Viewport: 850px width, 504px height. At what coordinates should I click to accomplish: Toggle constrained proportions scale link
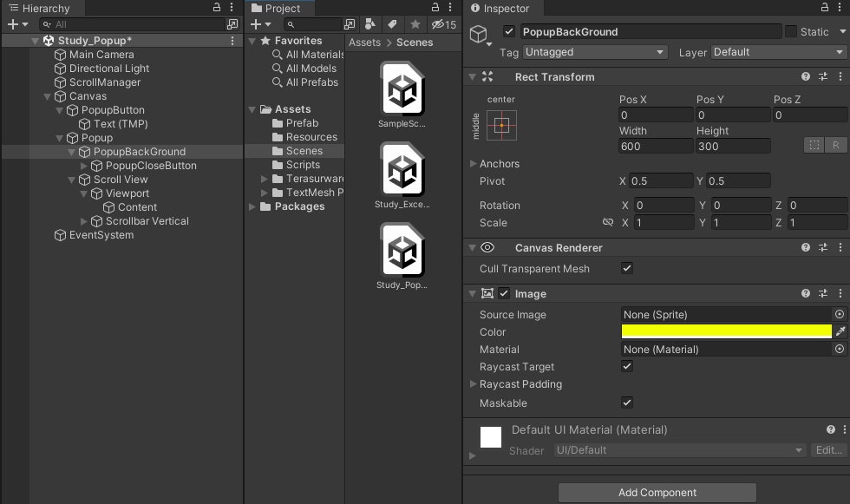tap(608, 222)
